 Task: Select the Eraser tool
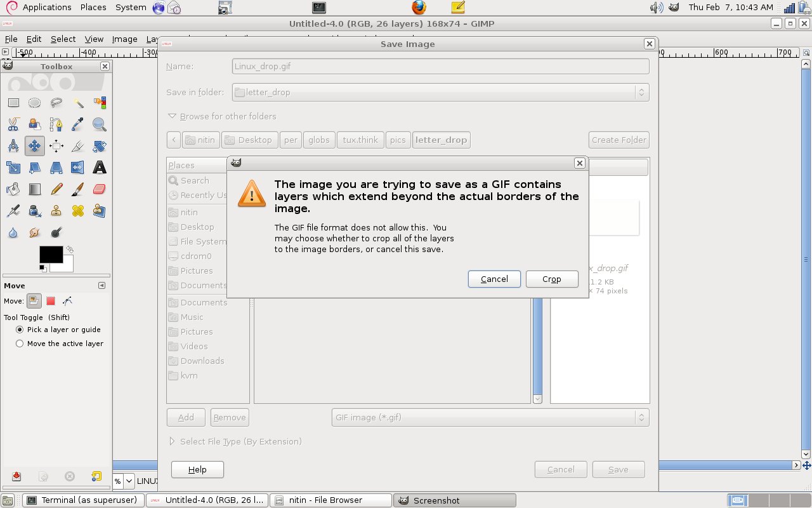[100, 189]
